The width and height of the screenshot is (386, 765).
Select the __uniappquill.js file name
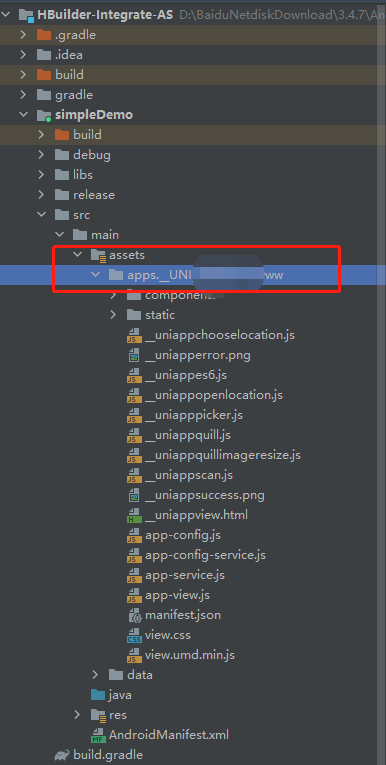[188, 435]
